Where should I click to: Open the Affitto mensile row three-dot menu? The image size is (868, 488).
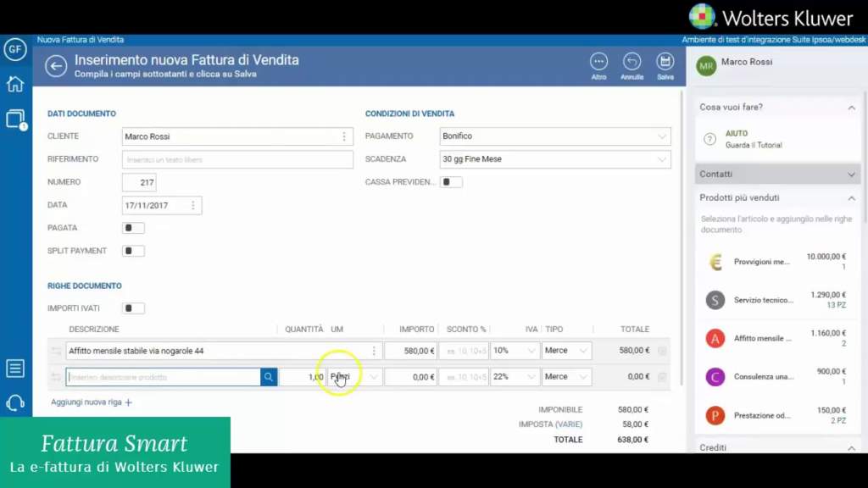[374, 351]
